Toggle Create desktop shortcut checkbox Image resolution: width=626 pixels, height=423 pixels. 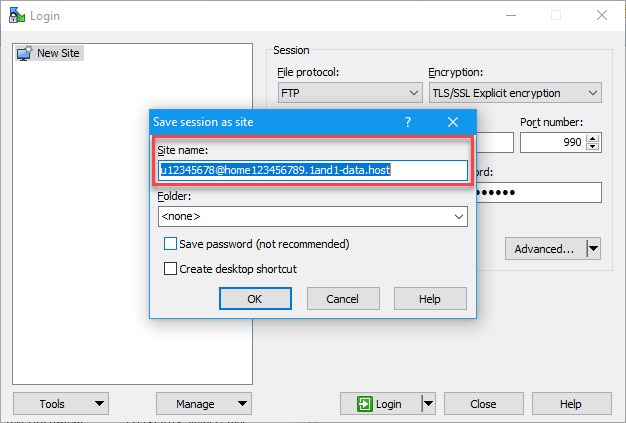[x=171, y=269]
